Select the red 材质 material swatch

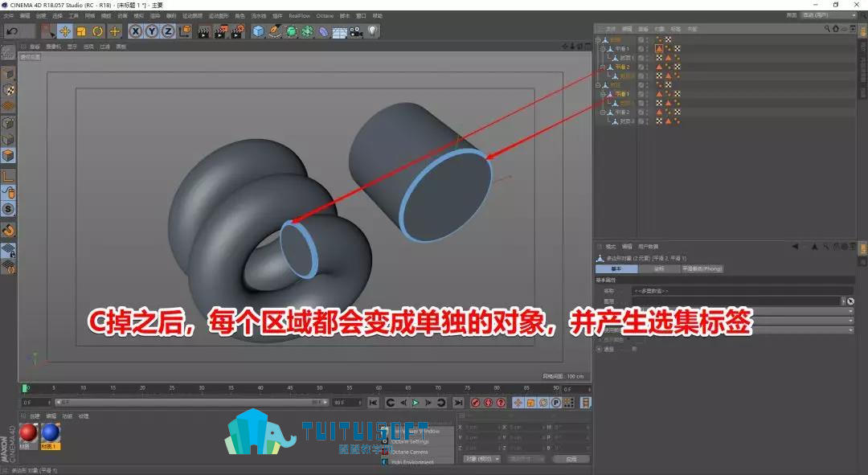(28, 433)
